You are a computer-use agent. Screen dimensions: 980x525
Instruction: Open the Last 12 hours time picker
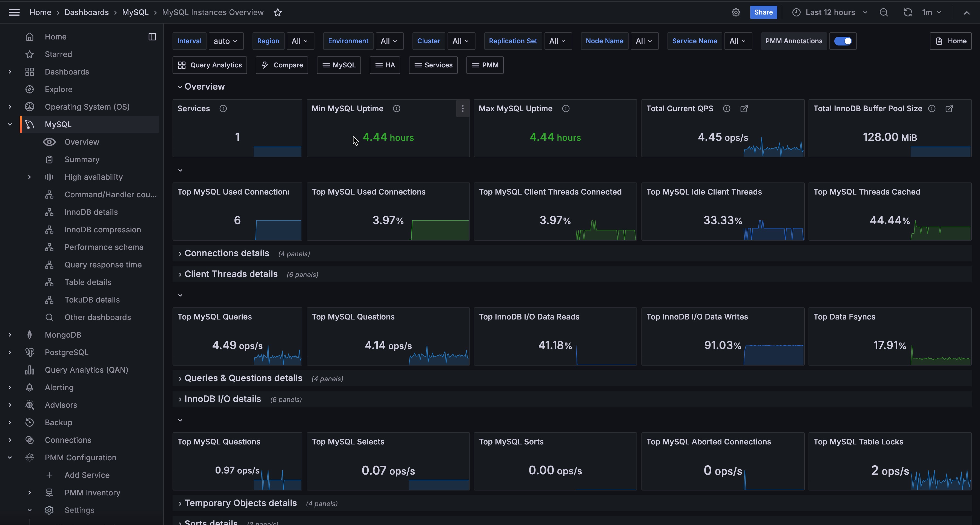[x=830, y=13]
